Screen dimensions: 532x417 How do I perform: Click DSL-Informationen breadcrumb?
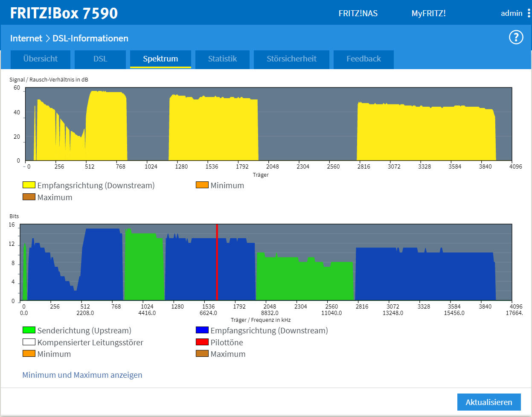(x=90, y=38)
